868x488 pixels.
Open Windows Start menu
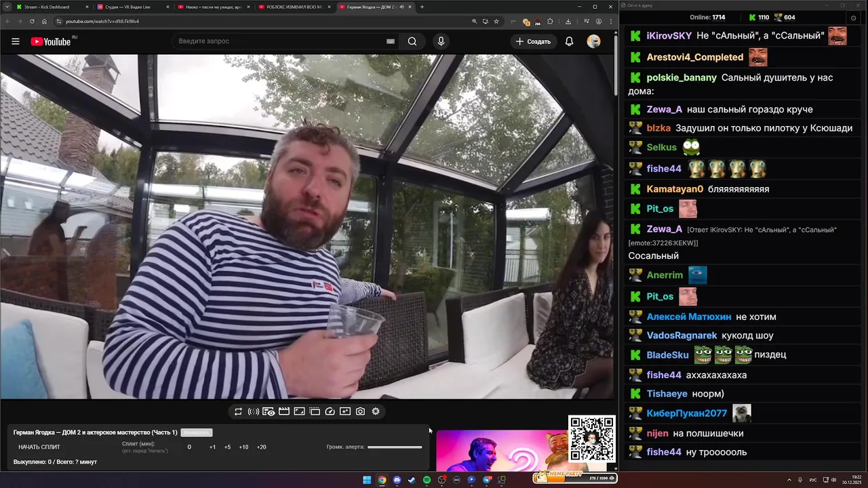367,480
